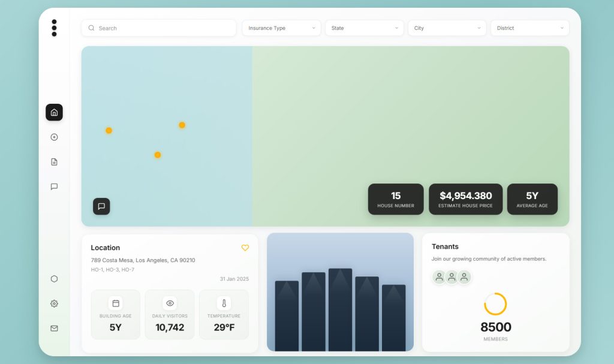Open the District dropdown
This screenshot has height=364, width=614.
[530, 28]
